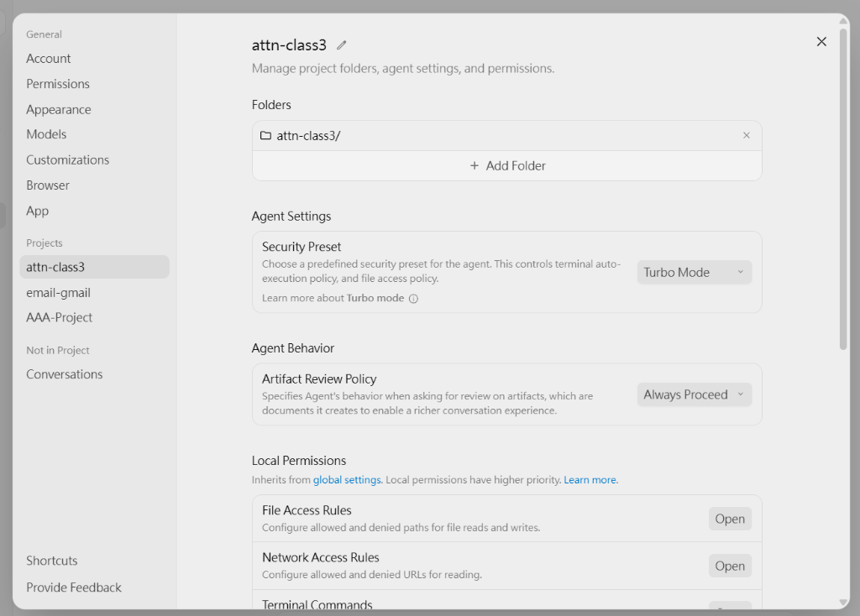Click the attn-class3/ folder path text
The width and height of the screenshot is (860, 616).
click(308, 135)
